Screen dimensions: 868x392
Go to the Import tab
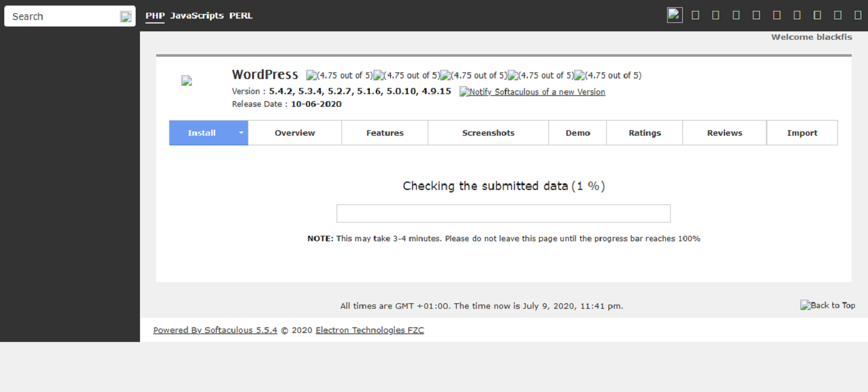coord(802,133)
